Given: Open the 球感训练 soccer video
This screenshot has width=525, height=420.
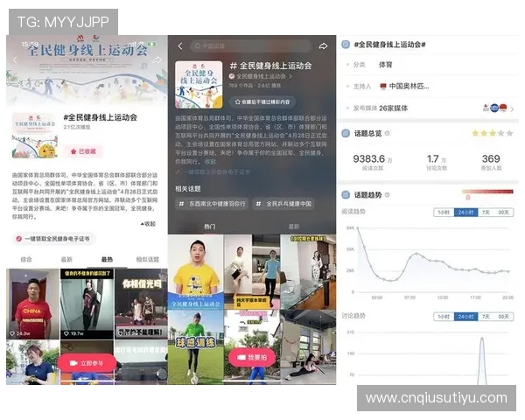Looking at the screenshot, I should tap(195, 347).
